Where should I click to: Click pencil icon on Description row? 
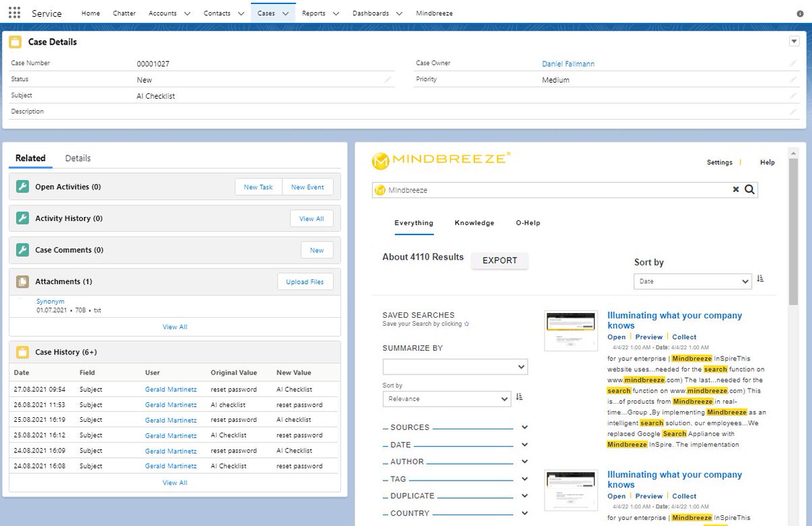coord(792,112)
